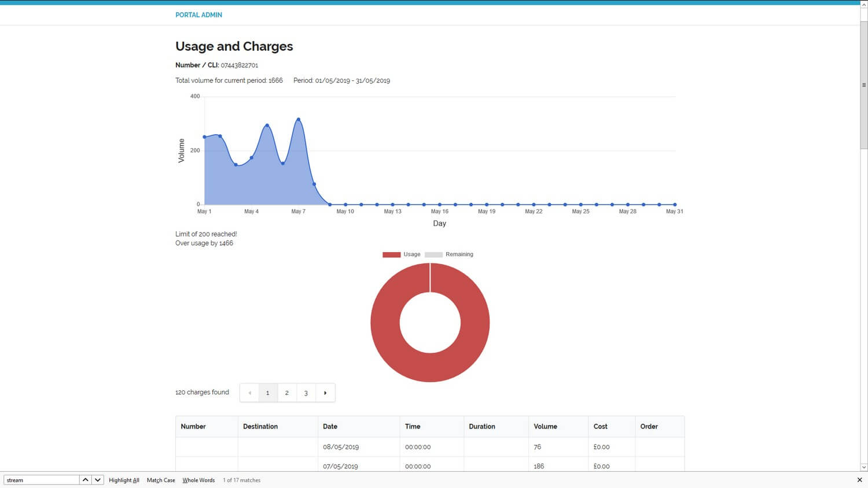This screenshot has width=868, height=488.
Task: Enable Match Case searching
Action: tap(160, 480)
